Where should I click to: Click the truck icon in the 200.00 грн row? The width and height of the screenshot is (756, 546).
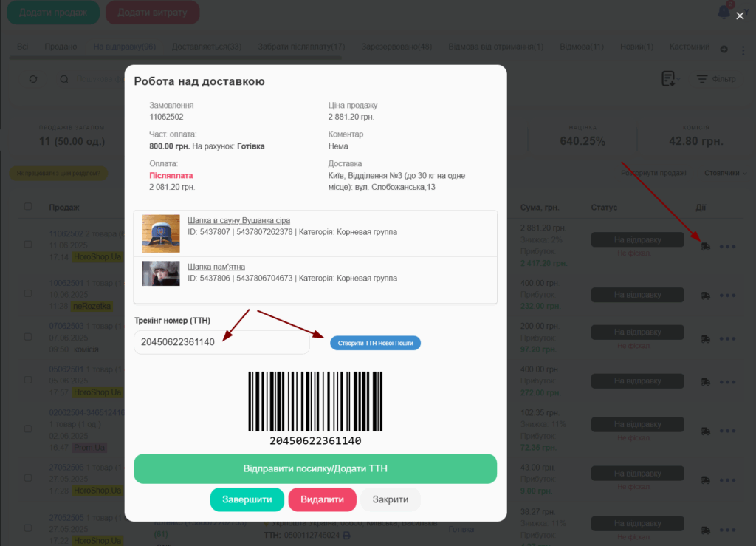pyautogui.click(x=705, y=339)
